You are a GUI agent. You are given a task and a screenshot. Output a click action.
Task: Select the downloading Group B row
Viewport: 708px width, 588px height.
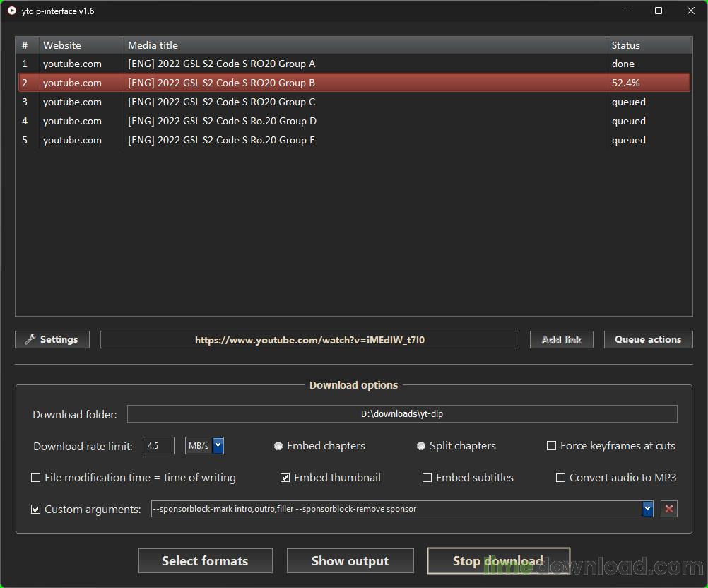click(x=353, y=83)
